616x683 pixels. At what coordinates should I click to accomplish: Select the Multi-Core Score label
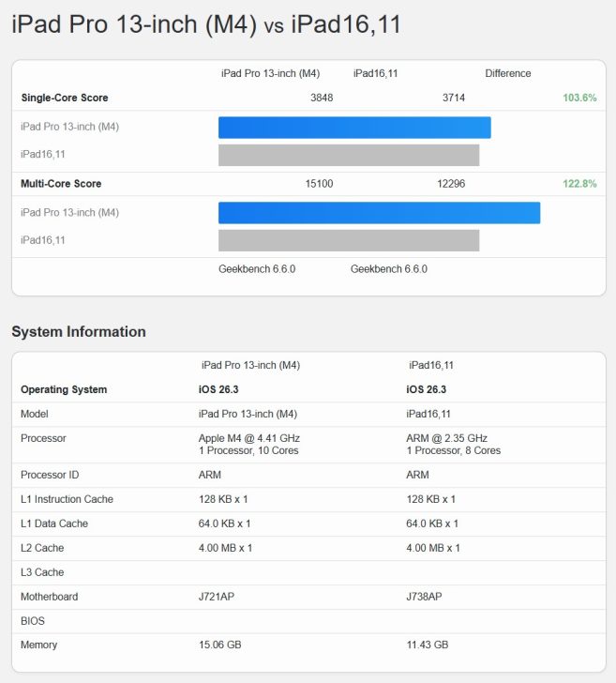click(61, 183)
